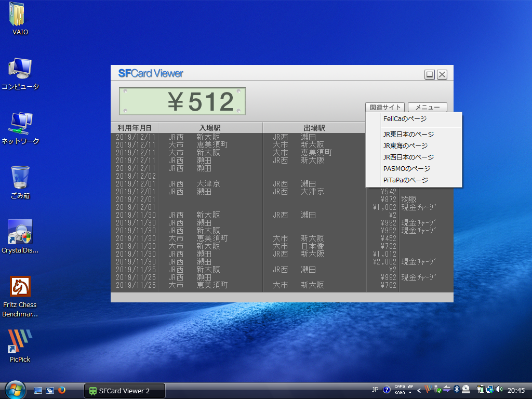Toggle the KANA indicator in the language bar
This screenshot has width=532, height=399.
[x=400, y=393]
